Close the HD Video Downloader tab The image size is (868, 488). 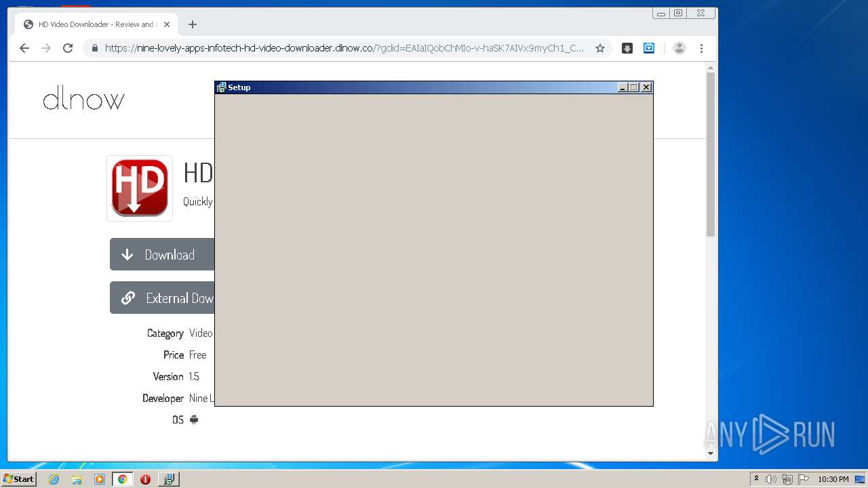click(167, 24)
